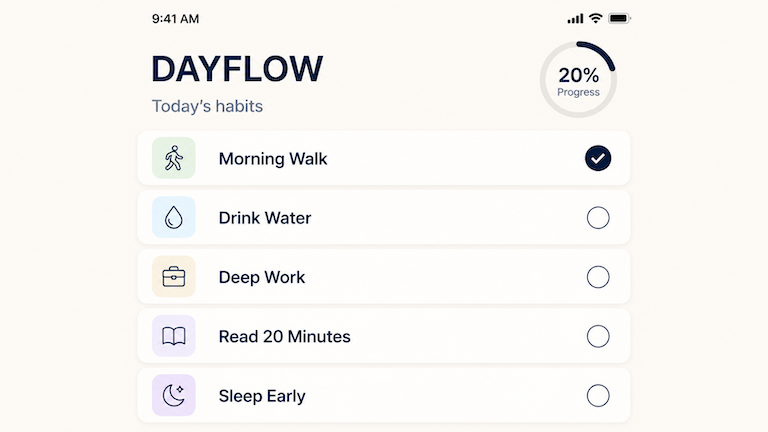Click the Morning Walk walking figure icon
Image resolution: width=768 pixels, height=432 pixels.
pyautogui.click(x=174, y=158)
